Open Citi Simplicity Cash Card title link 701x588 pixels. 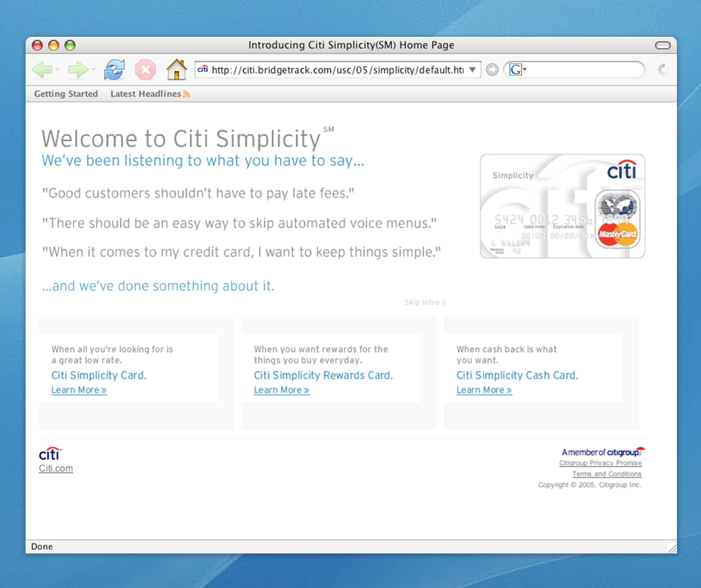(x=517, y=375)
